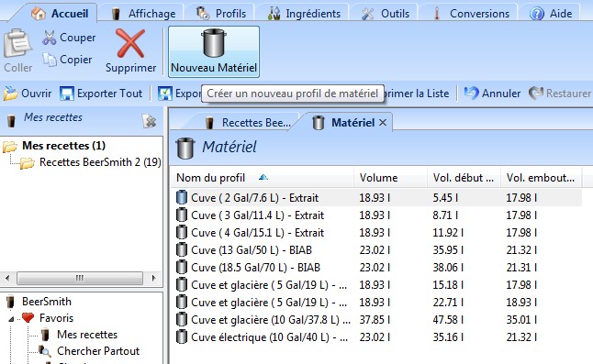Image resolution: width=593 pixels, height=364 pixels.
Task: Click the partially hidden Export selection icon
Action: [x=165, y=94]
